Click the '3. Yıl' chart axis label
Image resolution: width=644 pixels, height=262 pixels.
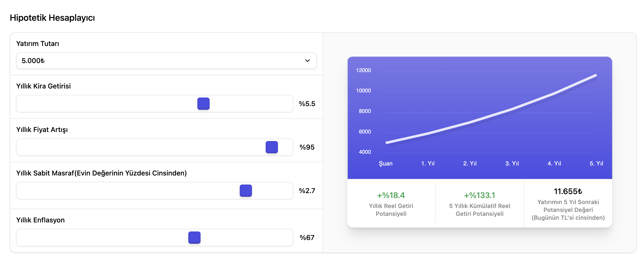512,164
